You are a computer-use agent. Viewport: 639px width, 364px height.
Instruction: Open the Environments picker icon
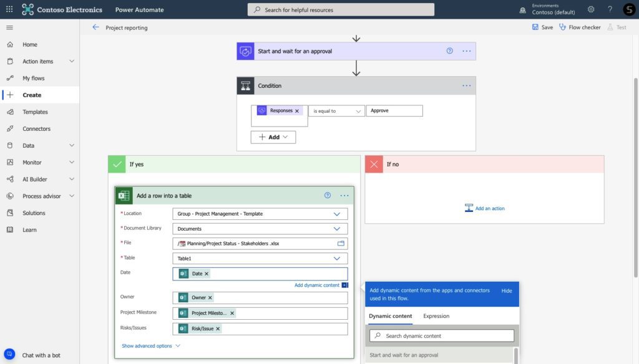522,10
